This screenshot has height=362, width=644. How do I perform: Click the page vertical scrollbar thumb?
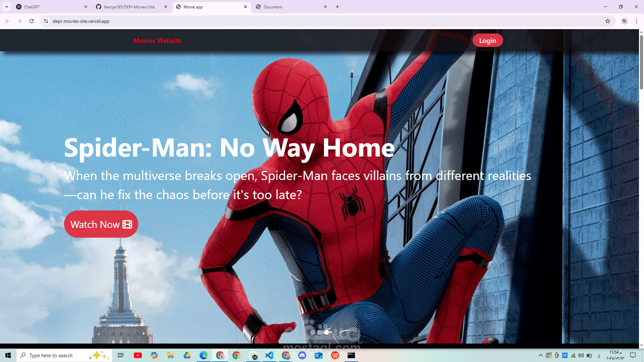coord(641,62)
